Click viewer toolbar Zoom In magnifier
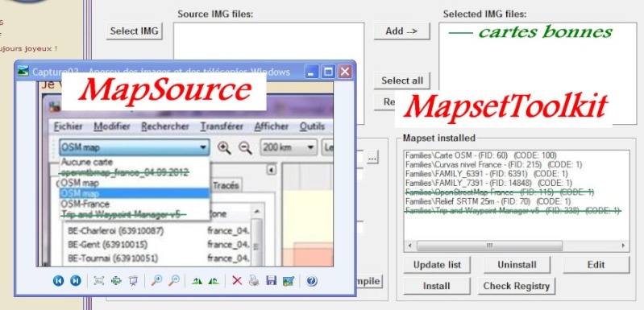The height and width of the screenshot is (310, 644). 156,280
